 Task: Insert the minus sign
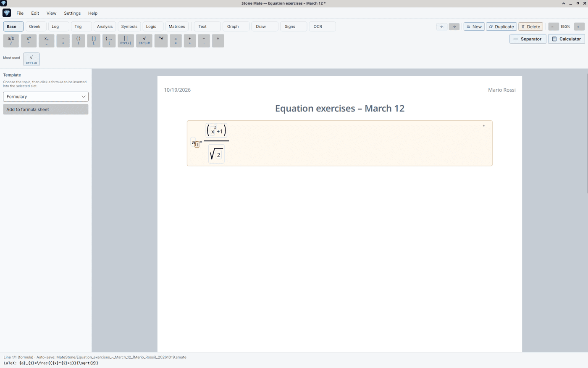pyautogui.click(x=204, y=40)
